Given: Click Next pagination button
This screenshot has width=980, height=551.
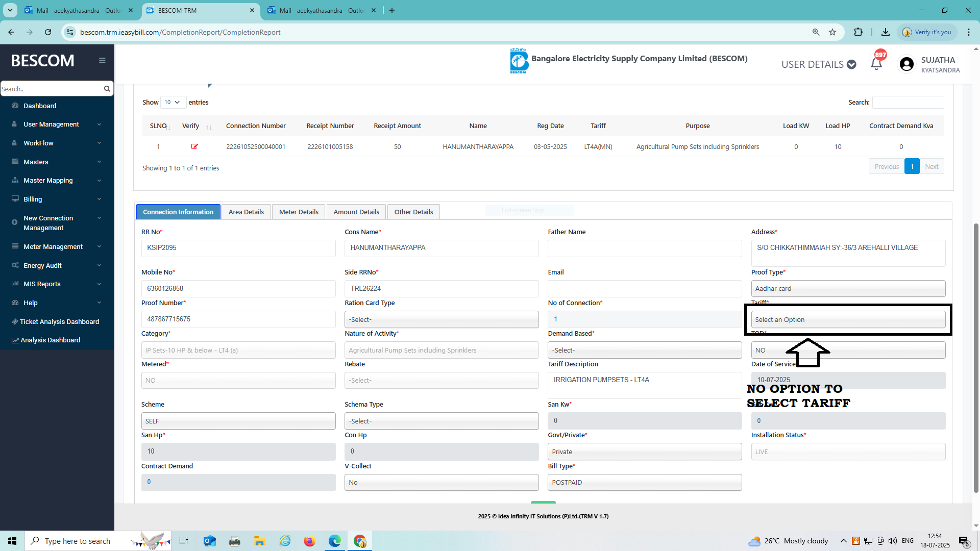Looking at the screenshot, I should [932, 166].
